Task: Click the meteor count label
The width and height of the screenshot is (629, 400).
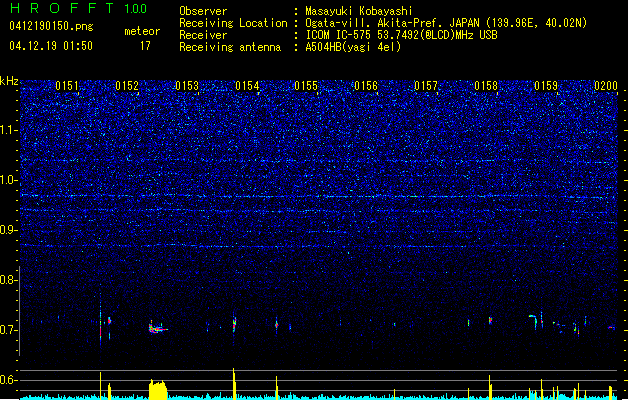Action: coord(142,31)
